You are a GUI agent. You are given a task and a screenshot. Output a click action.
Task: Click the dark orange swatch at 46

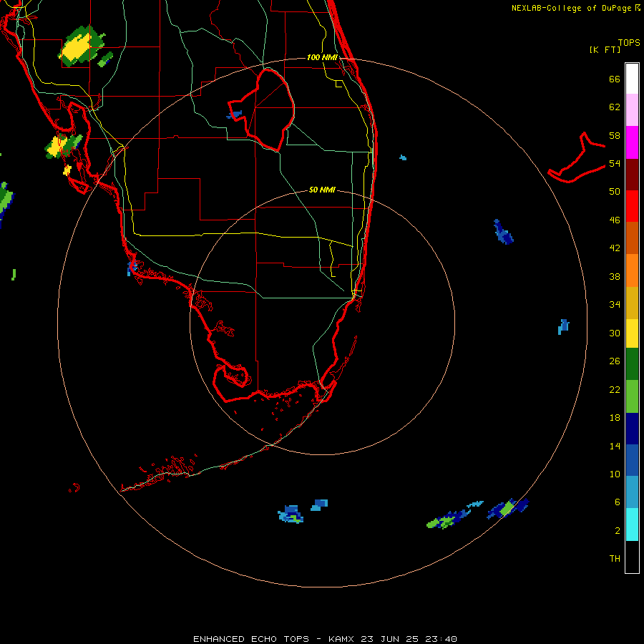[632, 238]
